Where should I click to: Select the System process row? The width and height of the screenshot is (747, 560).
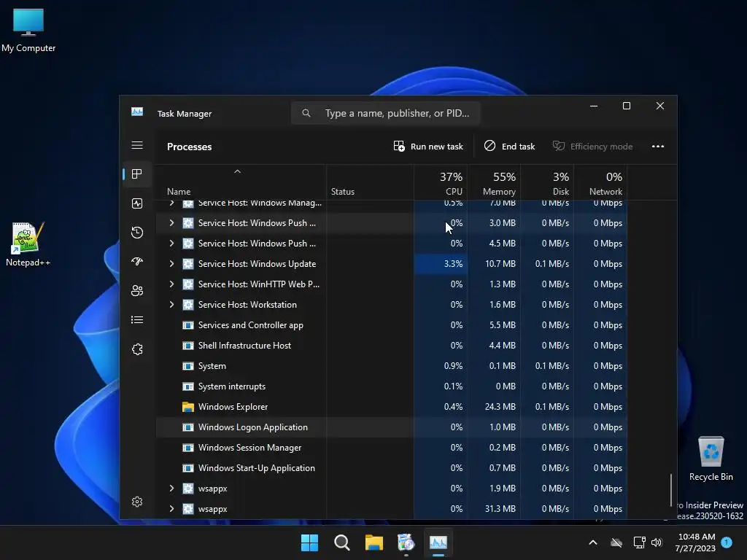coord(391,366)
